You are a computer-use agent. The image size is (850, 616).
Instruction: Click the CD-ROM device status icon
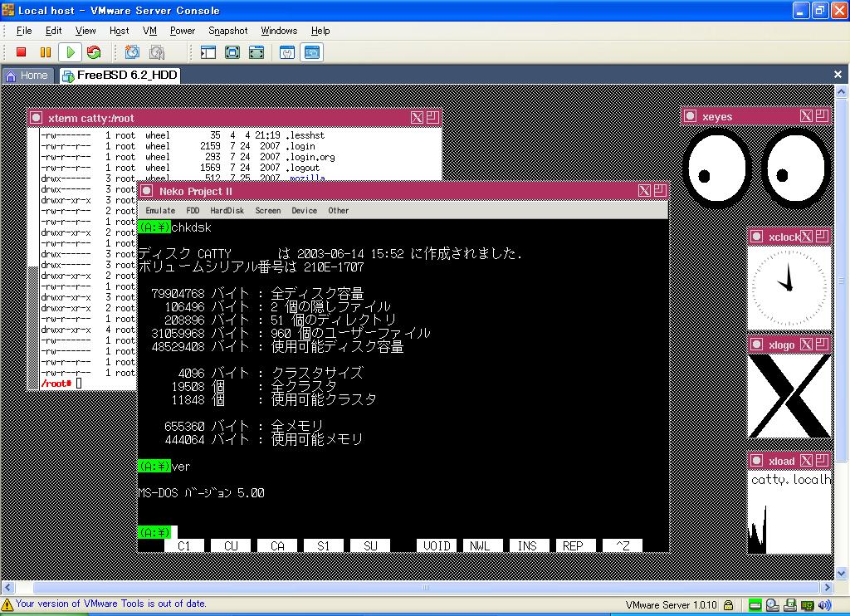(x=773, y=605)
